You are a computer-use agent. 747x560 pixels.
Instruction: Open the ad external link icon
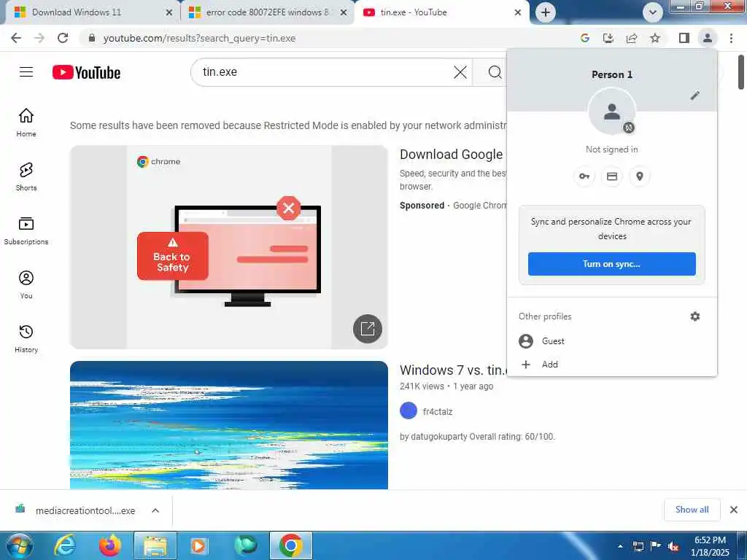click(x=368, y=329)
